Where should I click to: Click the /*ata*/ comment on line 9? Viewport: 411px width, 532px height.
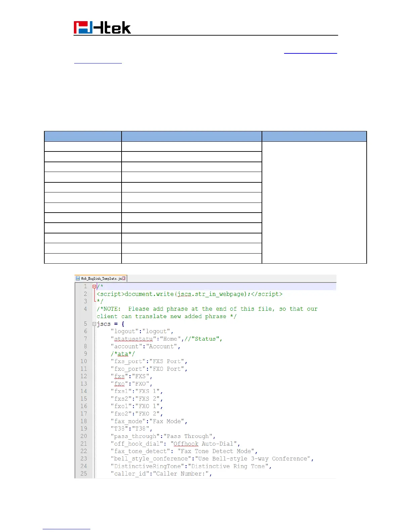click(x=123, y=354)
